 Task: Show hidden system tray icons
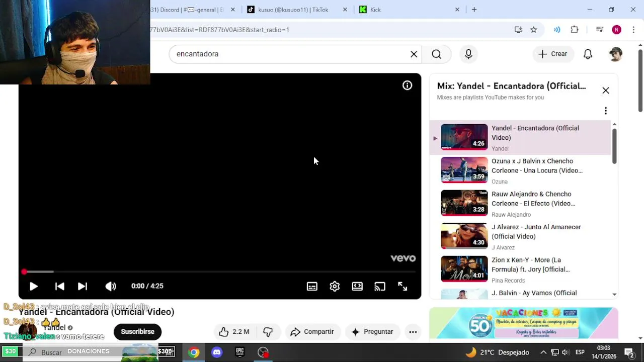pyautogui.click(x=543, y=352)
